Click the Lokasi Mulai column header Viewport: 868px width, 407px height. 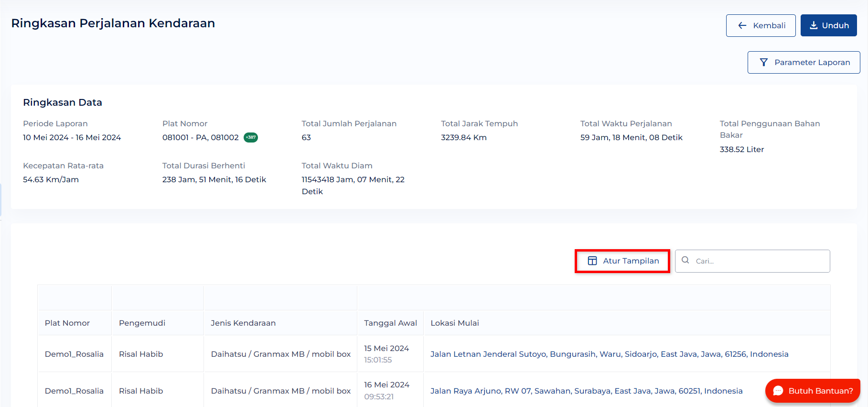(454, 323)
